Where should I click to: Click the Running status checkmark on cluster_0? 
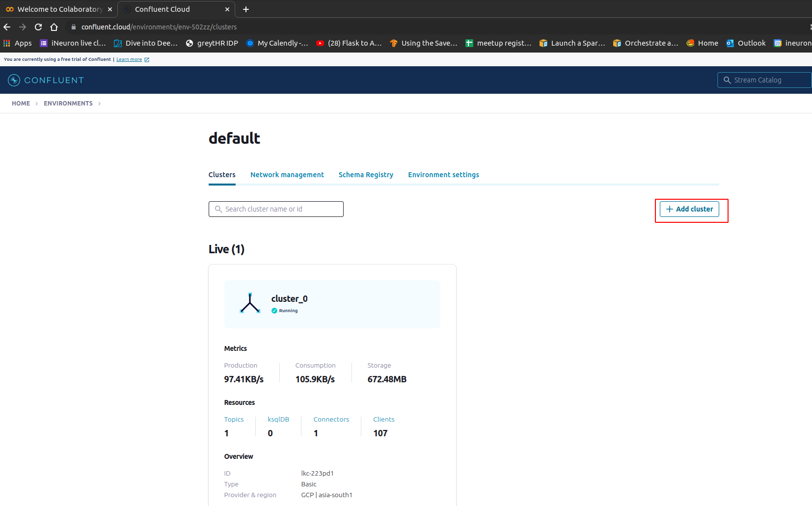274,310
